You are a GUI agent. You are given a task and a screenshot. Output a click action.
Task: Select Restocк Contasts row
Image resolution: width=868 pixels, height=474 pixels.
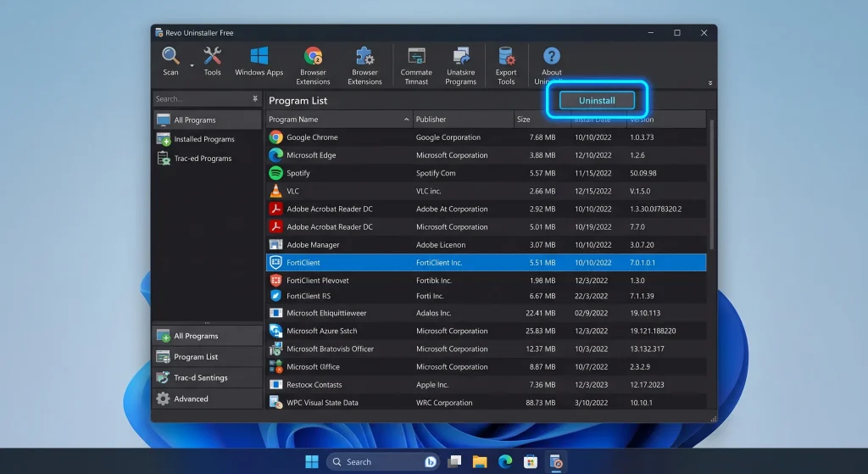(486, 384)
